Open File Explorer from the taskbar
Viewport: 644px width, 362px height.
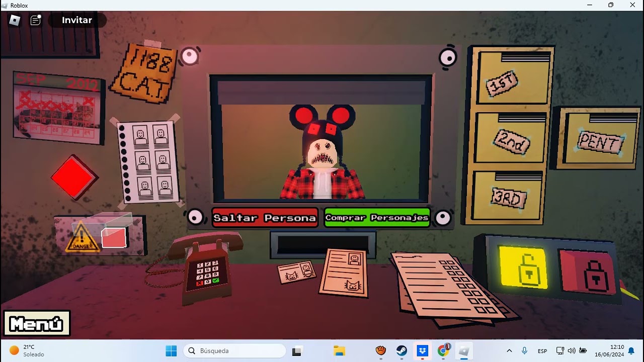point(340,350)
